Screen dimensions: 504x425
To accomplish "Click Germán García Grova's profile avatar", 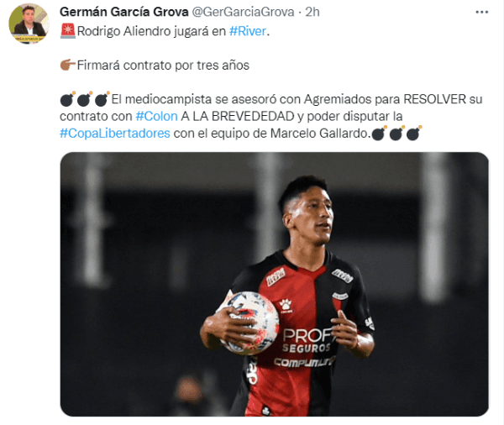I will coord(29,24).
